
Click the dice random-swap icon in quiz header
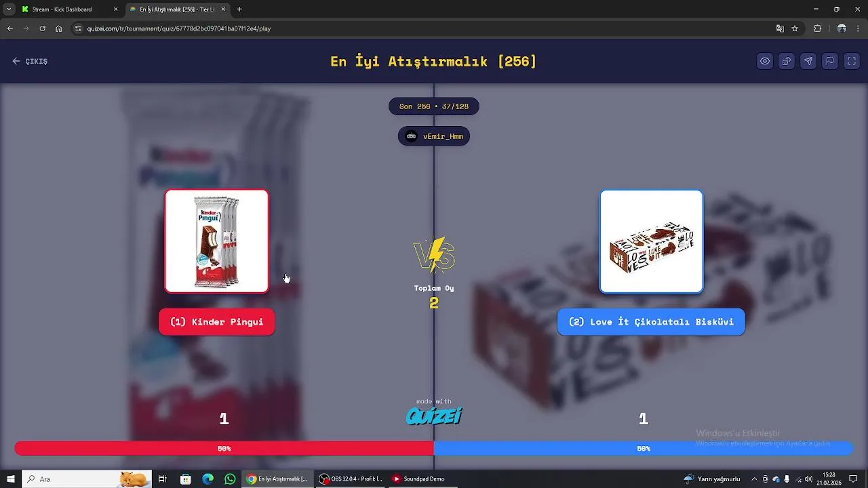tap(787, 61)
